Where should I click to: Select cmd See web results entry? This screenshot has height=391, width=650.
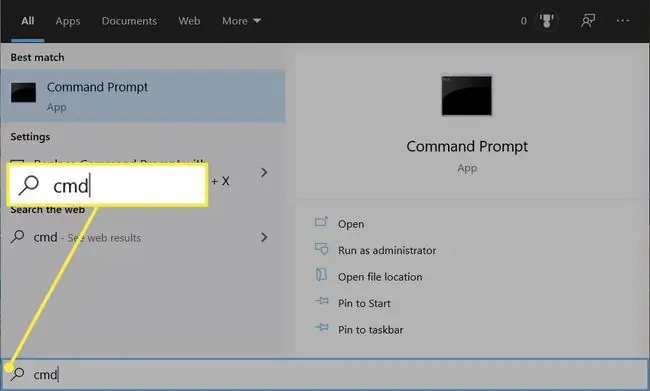(x=139, y=237)
